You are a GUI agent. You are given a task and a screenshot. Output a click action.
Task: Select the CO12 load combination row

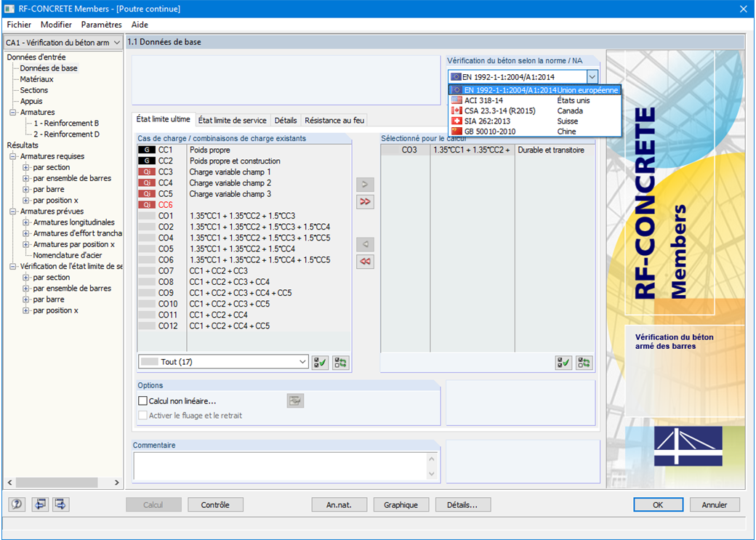244,326
